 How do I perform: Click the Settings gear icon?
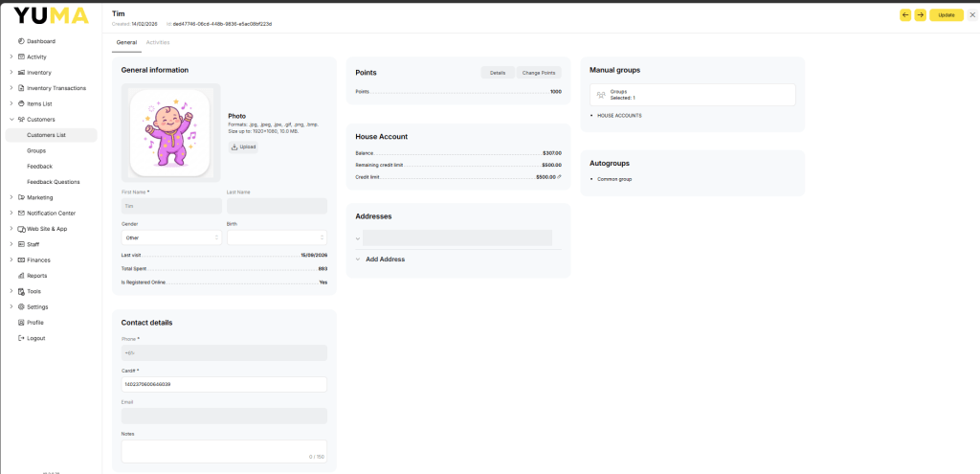coord(21,307)
